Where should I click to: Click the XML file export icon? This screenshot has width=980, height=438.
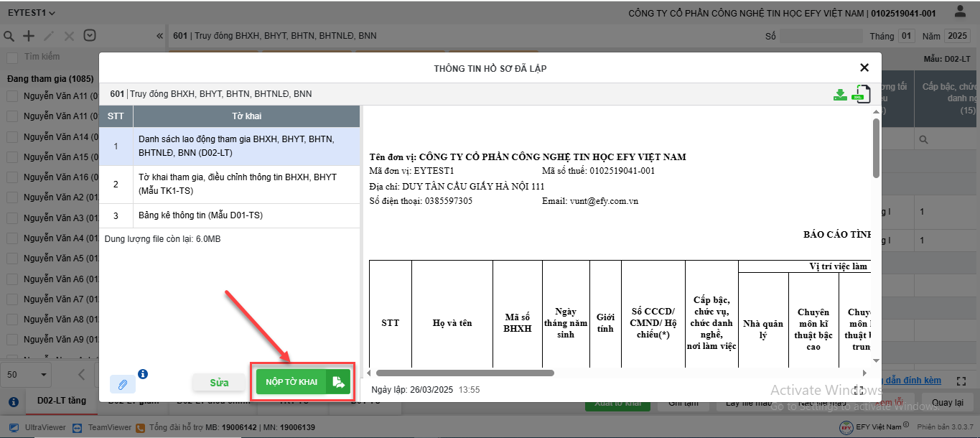(860, 94)
